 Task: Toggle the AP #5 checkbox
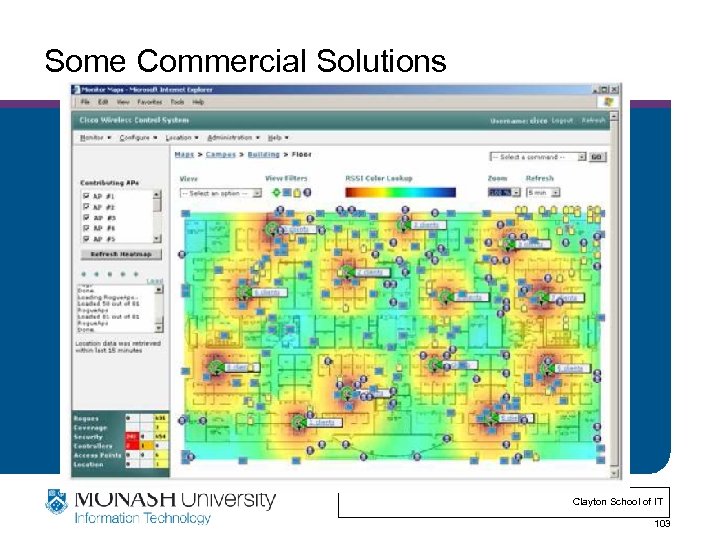coord(86,239)
